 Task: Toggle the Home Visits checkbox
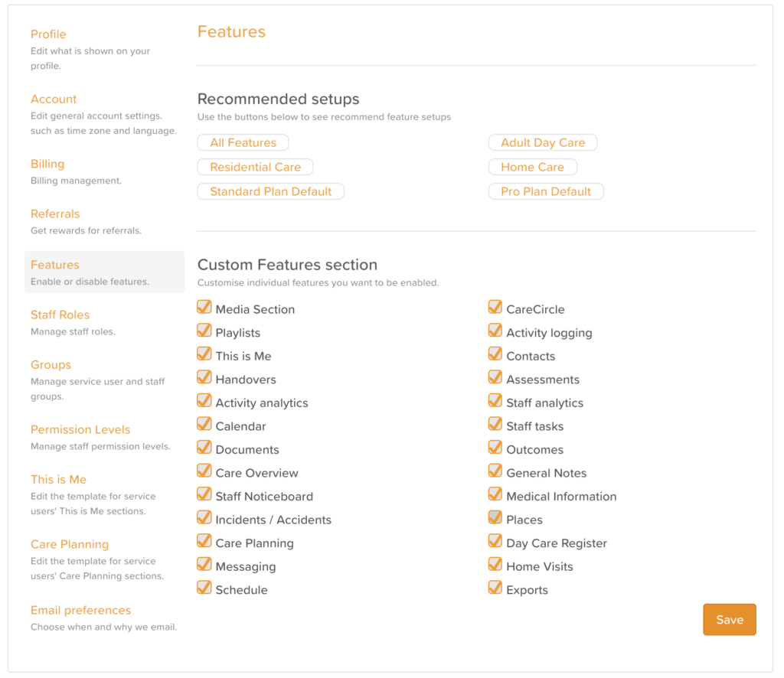495,566
